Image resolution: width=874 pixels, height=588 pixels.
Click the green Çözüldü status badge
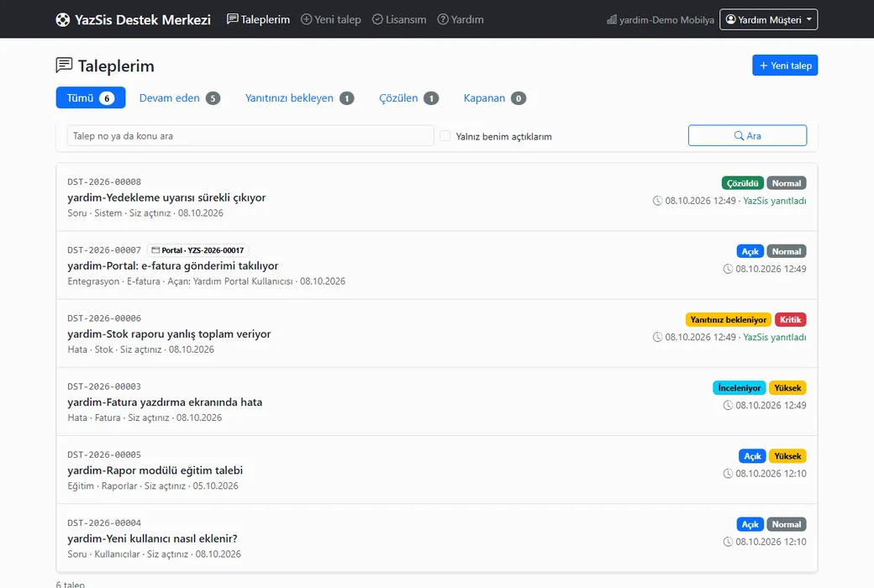click(742, 183)
